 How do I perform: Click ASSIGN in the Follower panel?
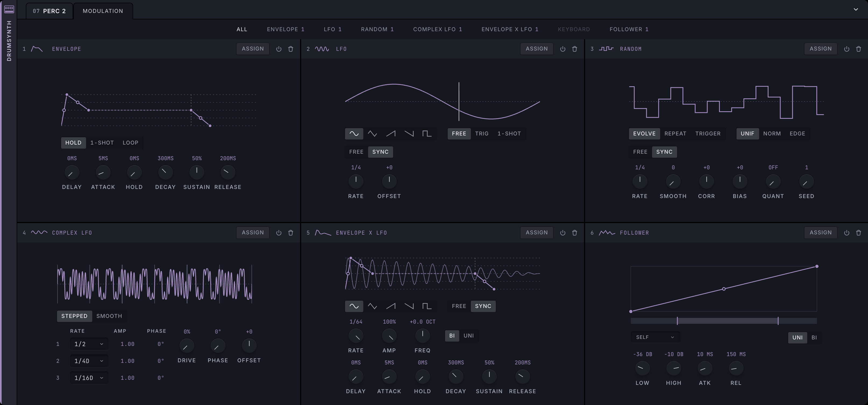pos(820,233)
